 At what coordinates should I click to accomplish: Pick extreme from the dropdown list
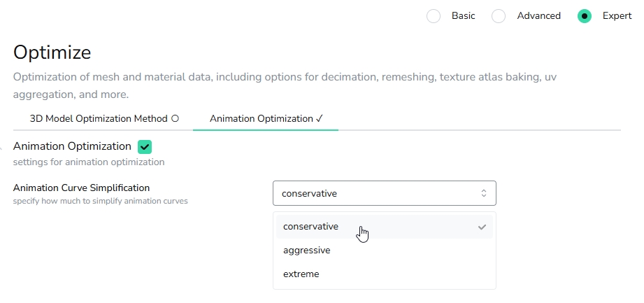click(x=385, y=274)
